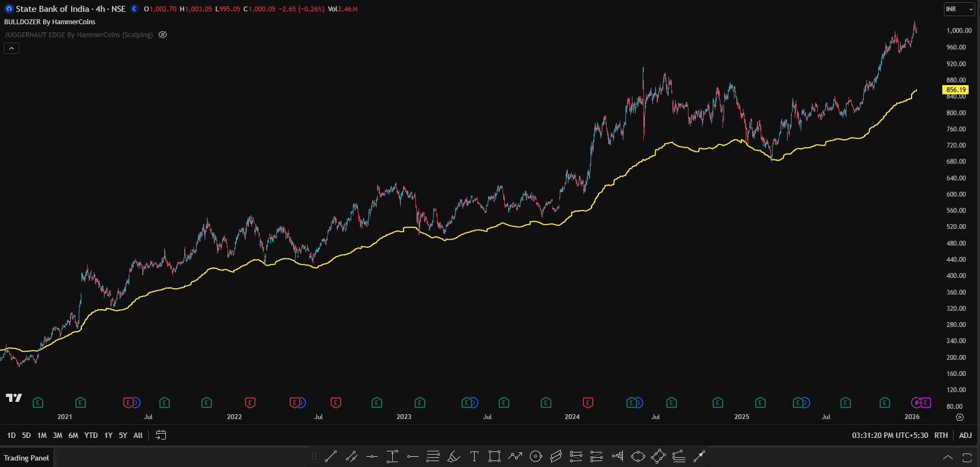Select the horizontal line tool
The image size is (980, 467).
pos(372,457)
